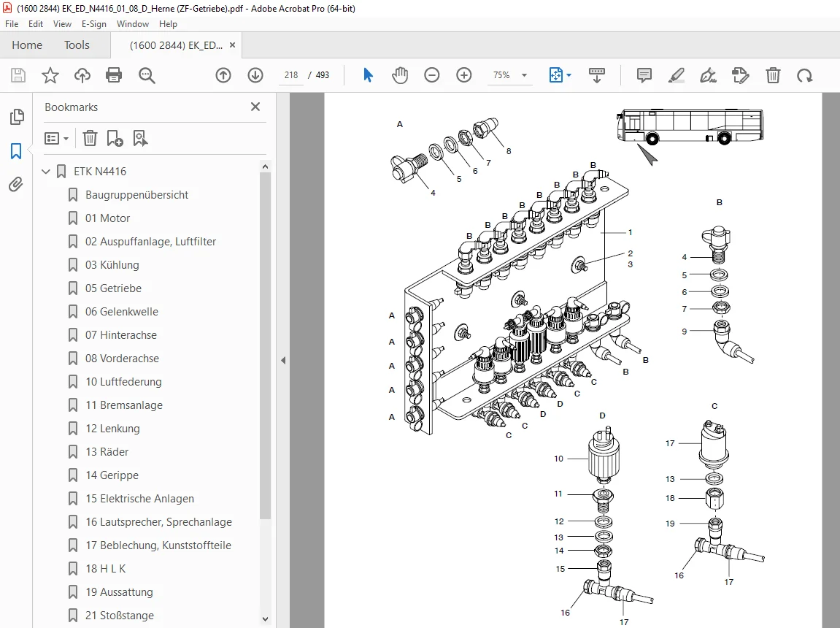The image size is (840, 628).
Task: Select the 11 Bremsanlage bookmark
Action: 124,405
